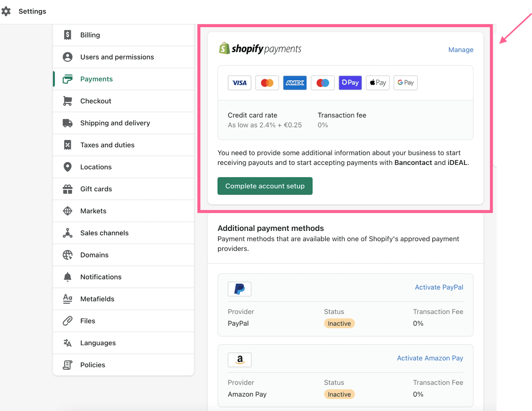The height and width of the screenshot is (411, 532).
Task: Click the PayPal provider logo
Action: click(239, 289)
